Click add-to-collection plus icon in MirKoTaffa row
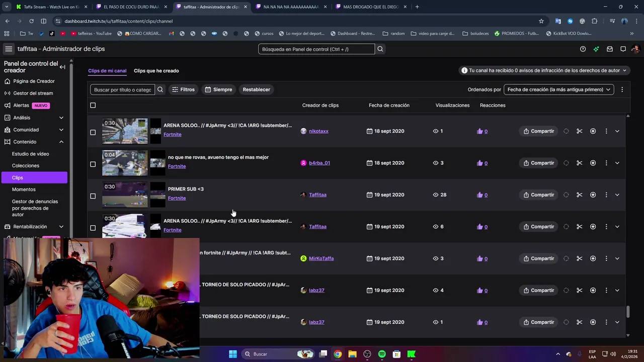 pyautogui.click(x=593, y=258)
